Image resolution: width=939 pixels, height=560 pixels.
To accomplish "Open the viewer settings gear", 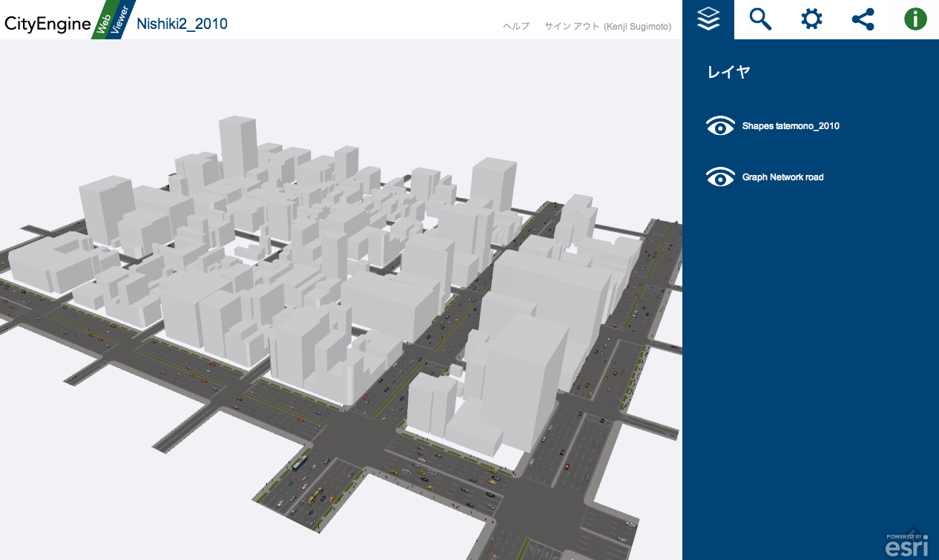I will (811, 19).
